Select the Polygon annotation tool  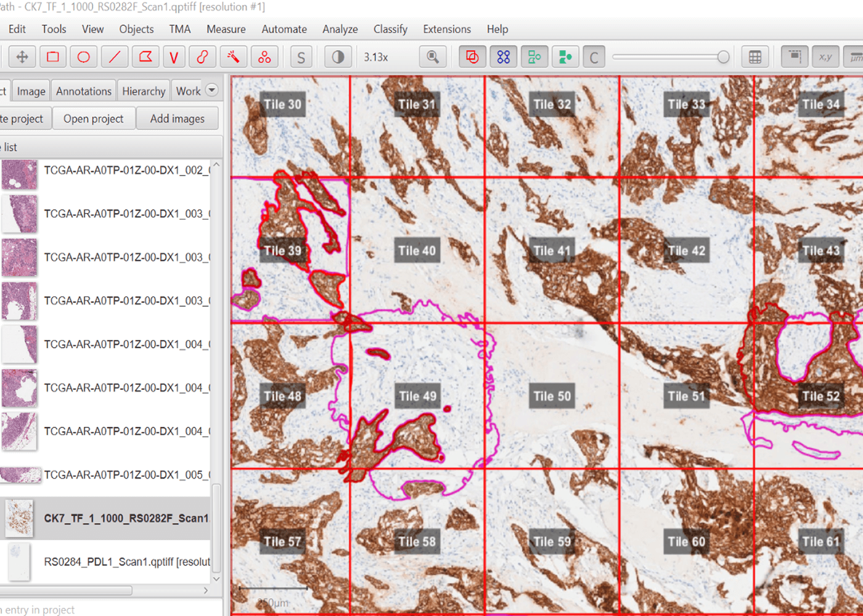[x=145, y=57]
